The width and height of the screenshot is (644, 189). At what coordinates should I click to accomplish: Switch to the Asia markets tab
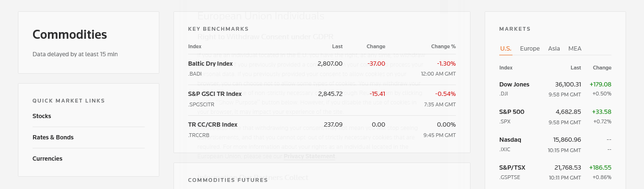tap(554, 49)
